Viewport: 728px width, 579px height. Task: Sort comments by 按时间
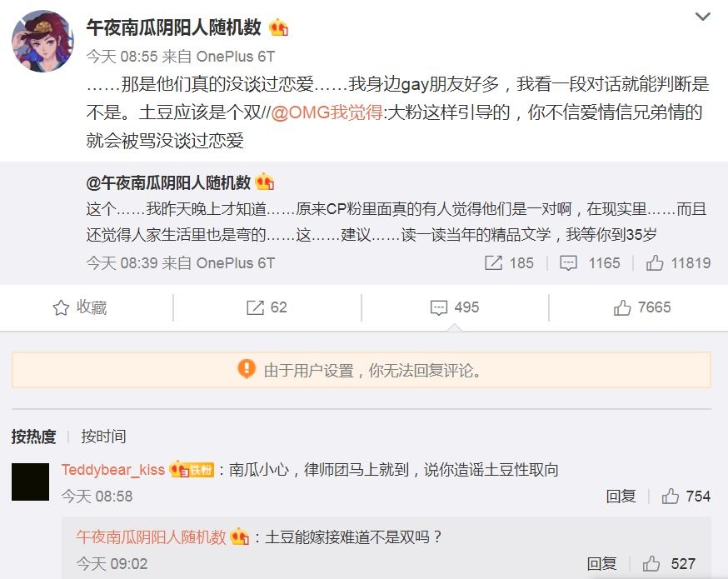103,437
